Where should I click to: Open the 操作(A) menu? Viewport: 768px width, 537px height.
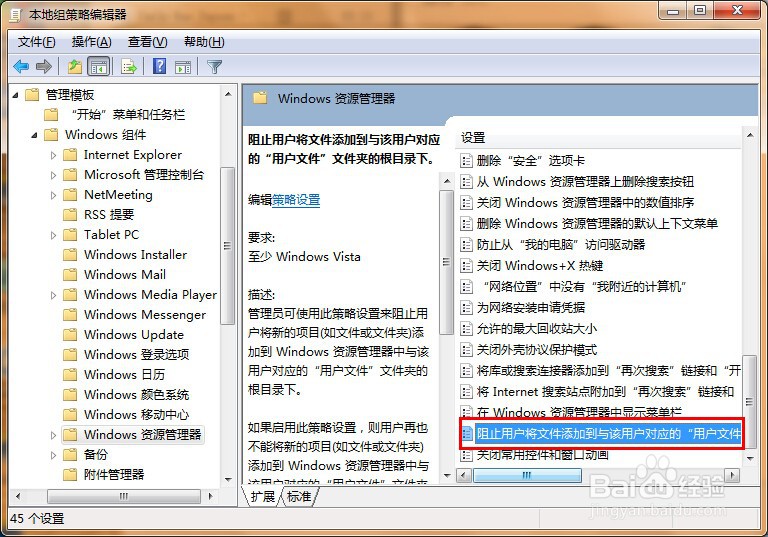click(92, 42)
